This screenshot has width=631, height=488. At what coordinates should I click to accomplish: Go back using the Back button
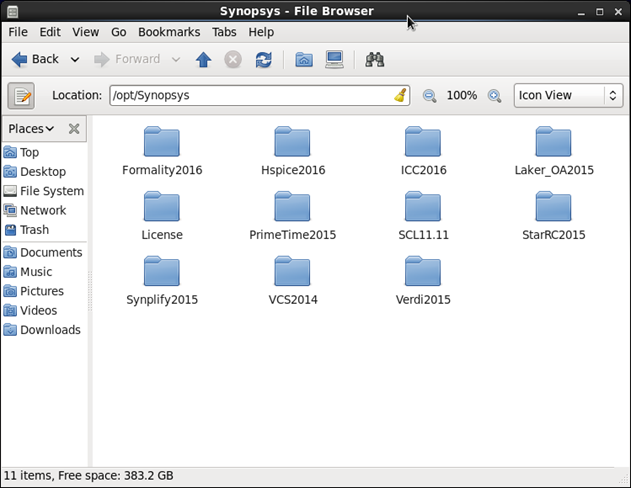pos(35,60)
